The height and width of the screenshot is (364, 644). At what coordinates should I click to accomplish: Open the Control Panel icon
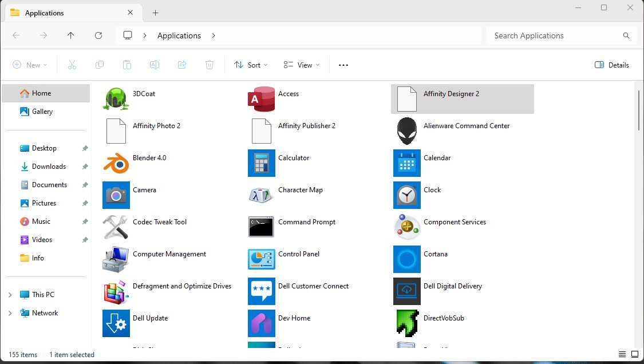[261, 259]
